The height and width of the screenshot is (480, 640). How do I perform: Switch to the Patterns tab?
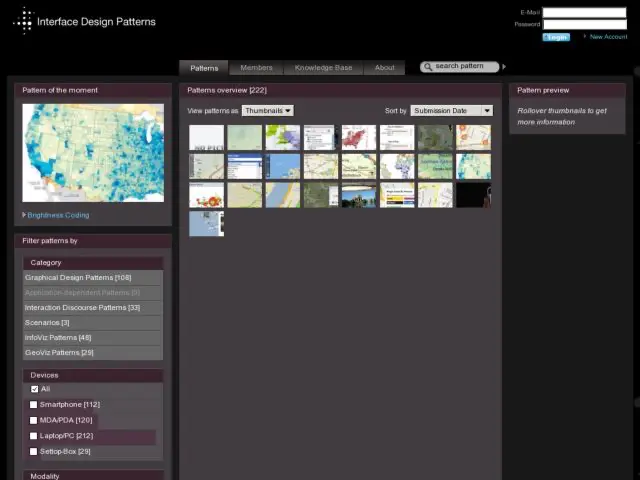(x=204, y=68)
